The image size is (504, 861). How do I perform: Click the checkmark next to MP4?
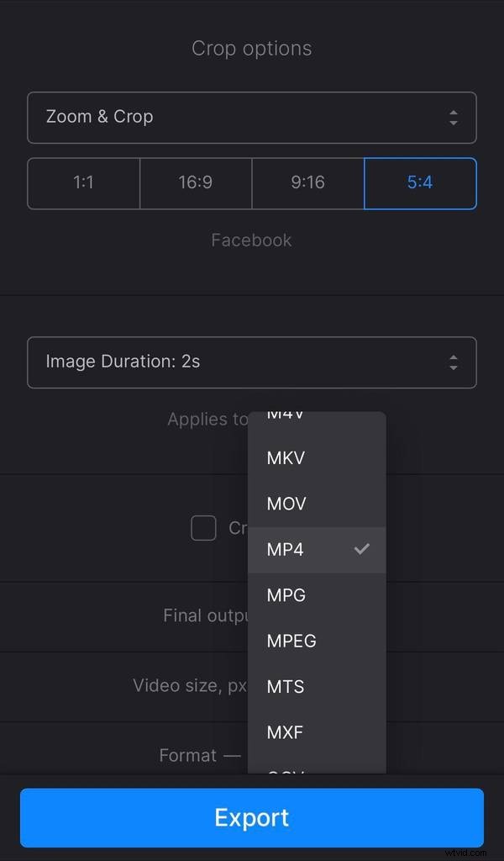click(x=362, y=549)
